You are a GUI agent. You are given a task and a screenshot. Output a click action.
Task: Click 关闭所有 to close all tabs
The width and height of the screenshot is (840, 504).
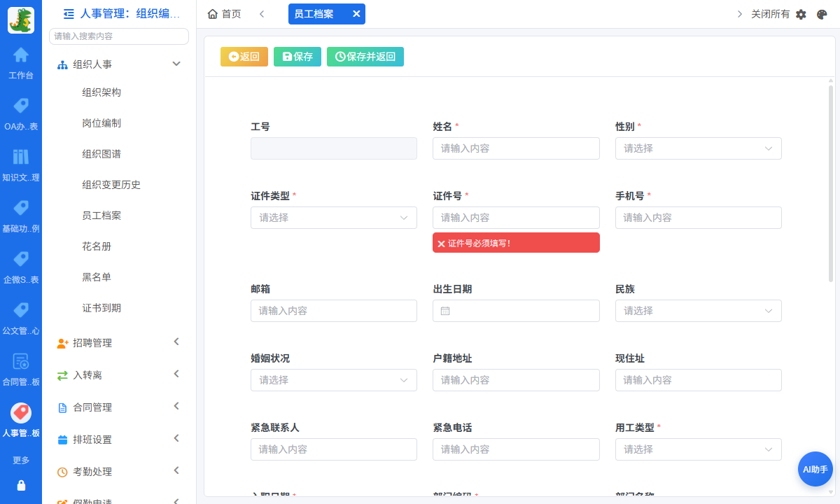pyautogui.click(x=771, y=14)
